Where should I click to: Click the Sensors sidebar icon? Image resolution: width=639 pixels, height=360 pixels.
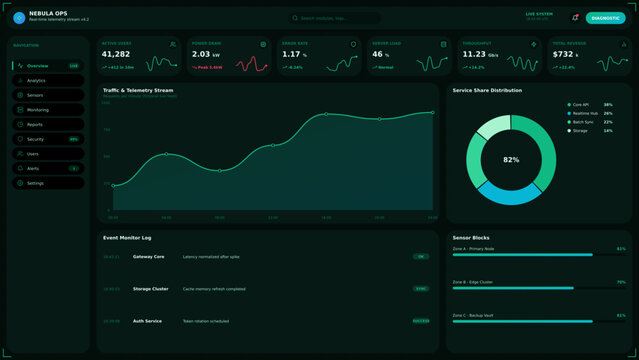coord(20,95)
